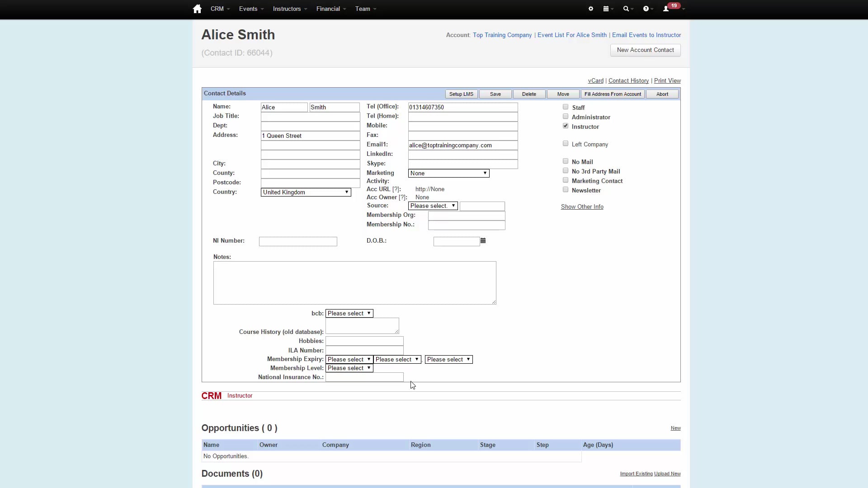Click in the Notes text area

coord(355,283)
